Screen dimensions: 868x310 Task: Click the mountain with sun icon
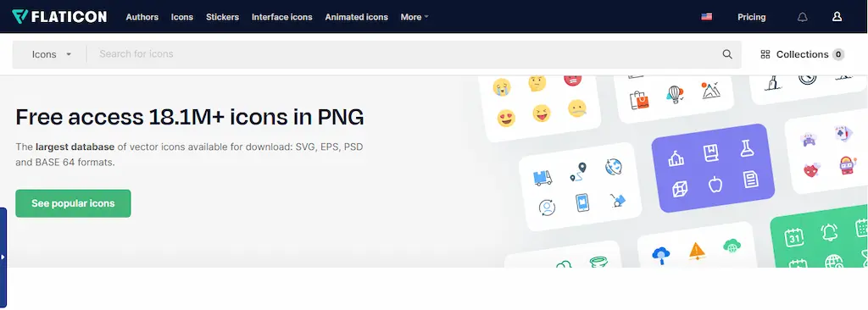(x=710, y=90)
